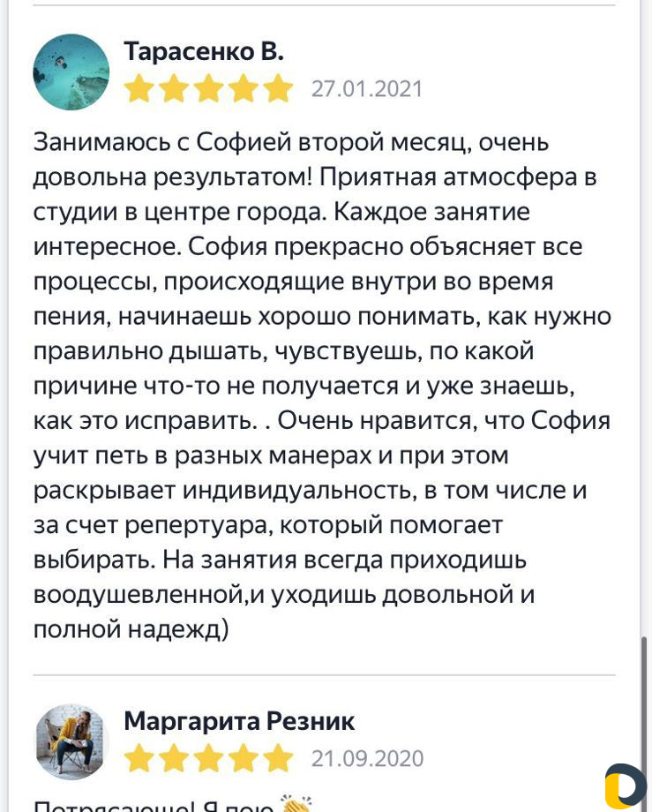Screen dimensions: 652x812
Task: Select fifth star in Тарасенко В. rating
Action: coord(278,88)
